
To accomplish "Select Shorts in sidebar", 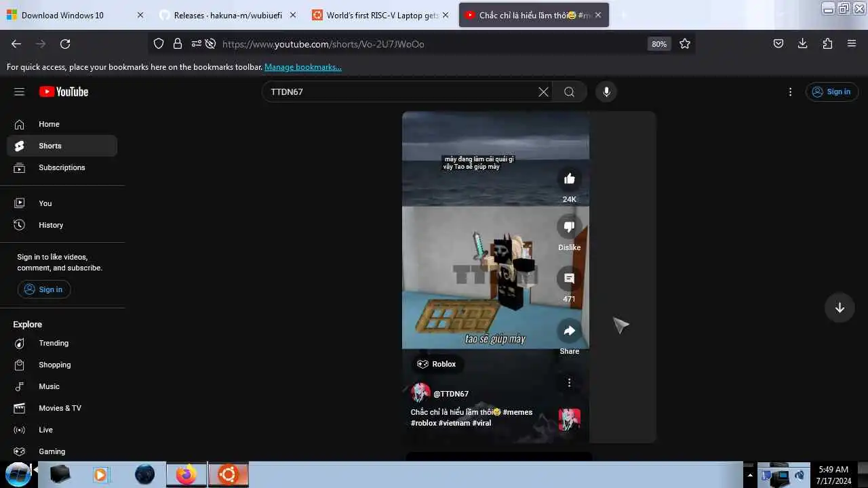I will tap(62, 146).
